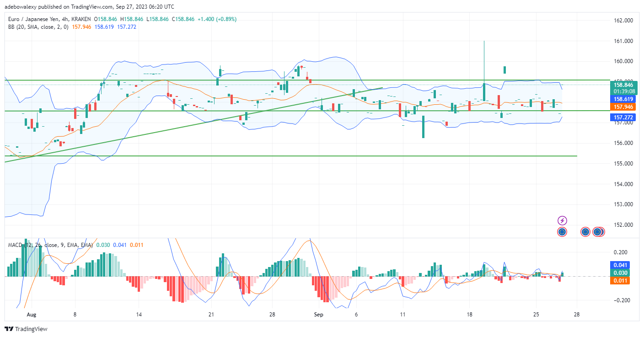Click the BB lower value 157.272 in the legend

126,27
